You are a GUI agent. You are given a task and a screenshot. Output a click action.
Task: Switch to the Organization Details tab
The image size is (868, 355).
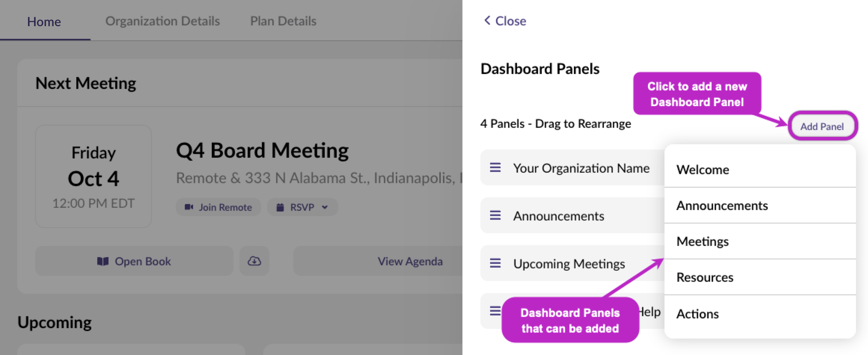[162, 21]
